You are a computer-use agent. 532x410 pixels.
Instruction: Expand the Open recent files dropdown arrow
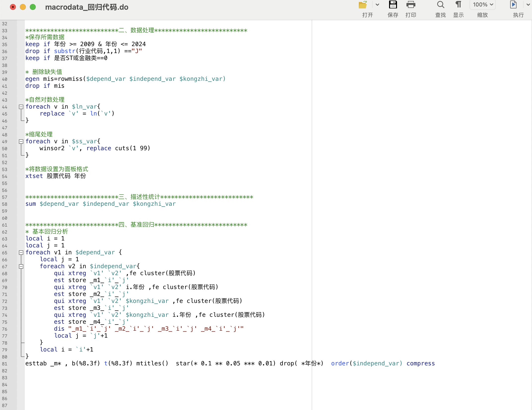pos(377,5)
